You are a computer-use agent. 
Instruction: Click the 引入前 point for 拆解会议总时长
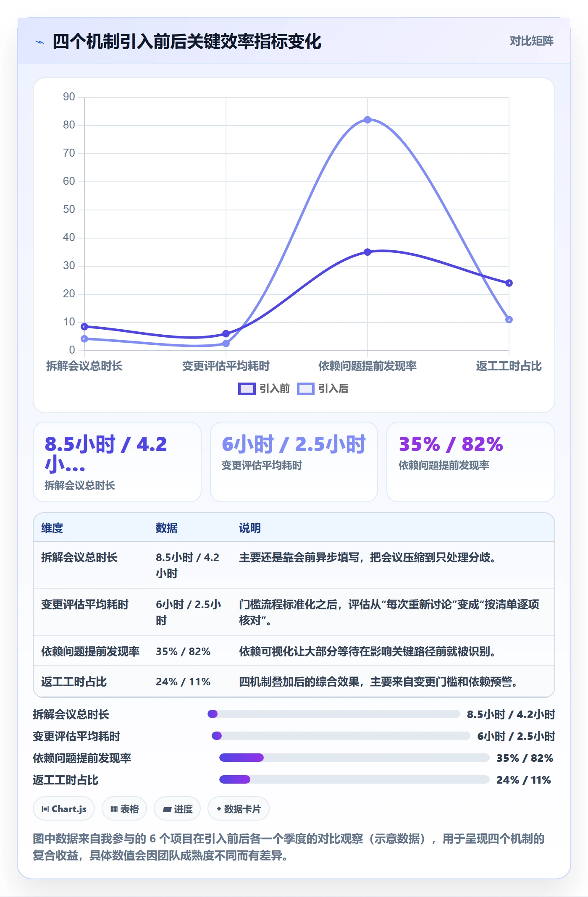84,327
